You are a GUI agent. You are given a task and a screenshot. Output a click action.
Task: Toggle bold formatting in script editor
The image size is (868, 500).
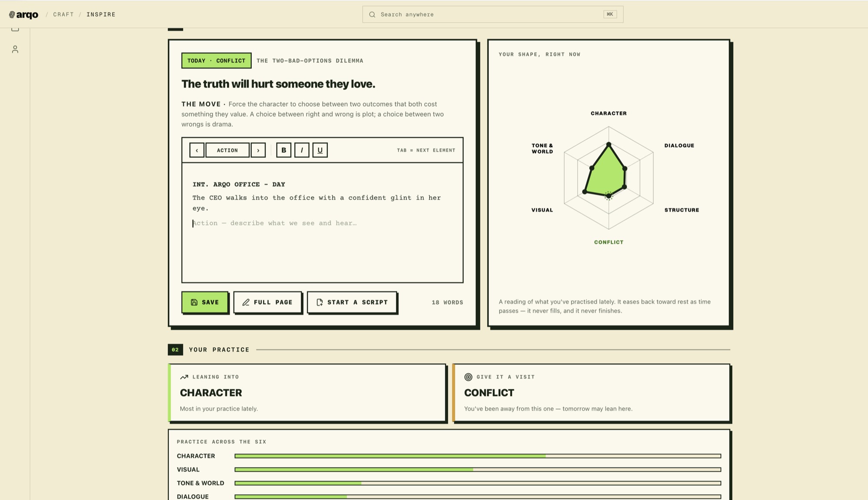284,150
